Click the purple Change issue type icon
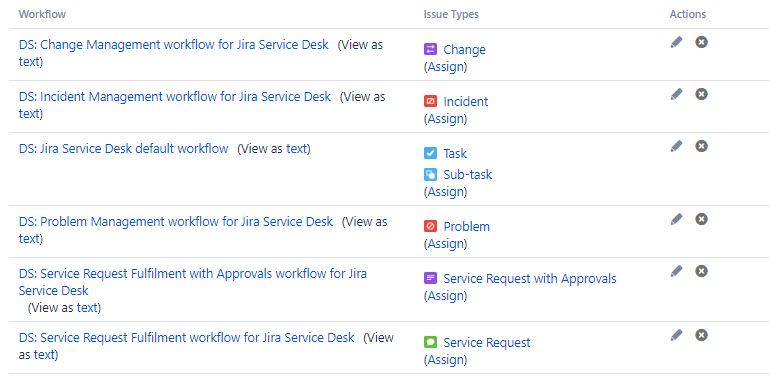780x388 pixels. click(x=430, y=49)
